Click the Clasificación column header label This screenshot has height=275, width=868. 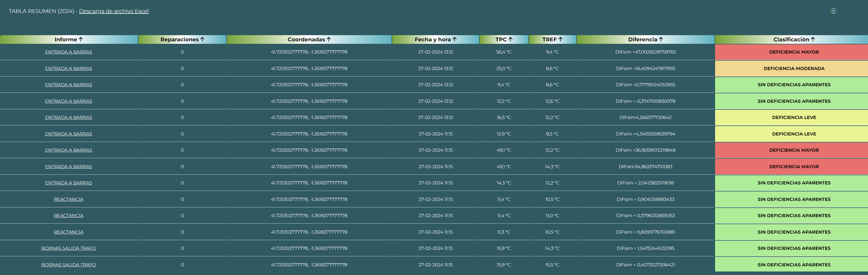pos(791,39)
